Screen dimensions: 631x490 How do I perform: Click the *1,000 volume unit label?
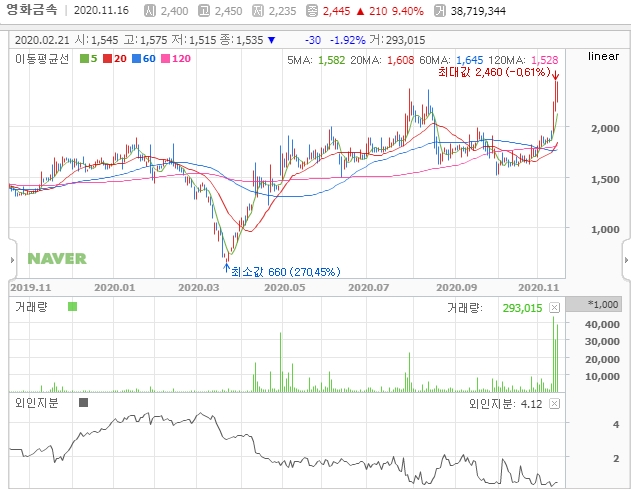[x=603, y=305]
